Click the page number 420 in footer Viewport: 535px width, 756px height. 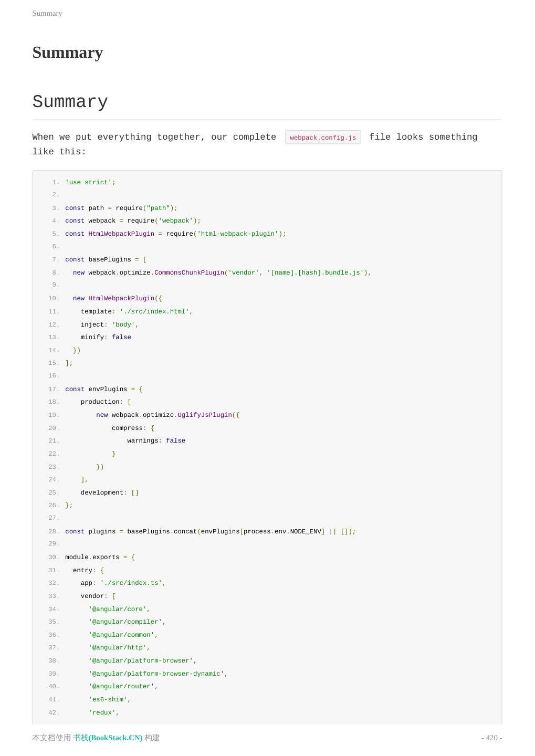coord(491,738)
